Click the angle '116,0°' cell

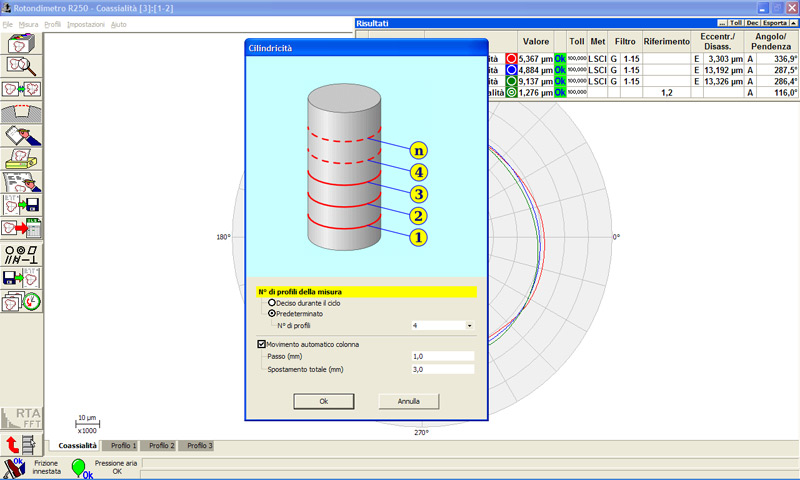(x=778, y=92)
